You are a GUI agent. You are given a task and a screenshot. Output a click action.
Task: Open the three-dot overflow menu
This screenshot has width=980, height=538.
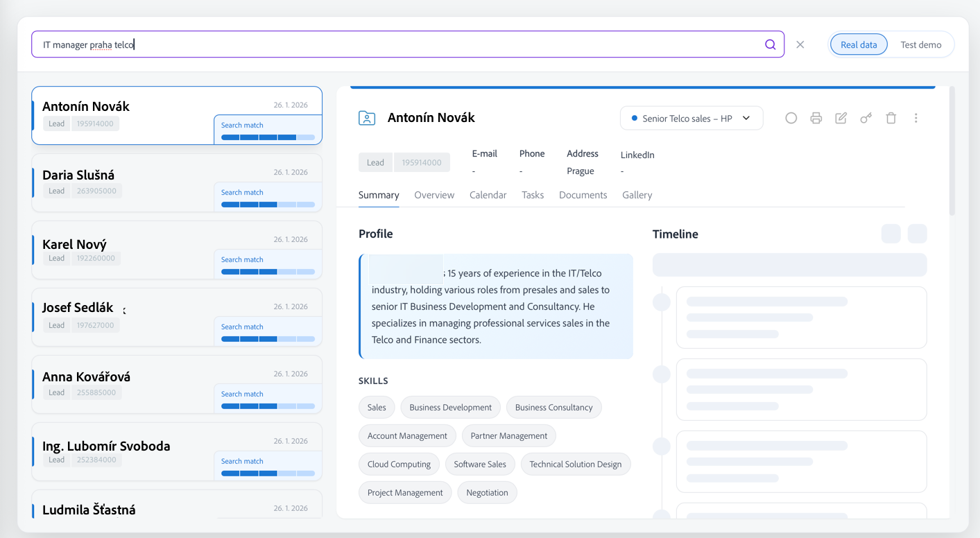[915, 118]
